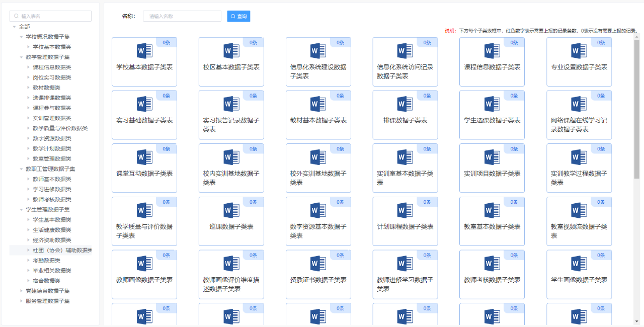This screenshot has height=327, width=644.
Task: Select the Word icon of 实习基础数据子类表
Action: tap(144, 104)
